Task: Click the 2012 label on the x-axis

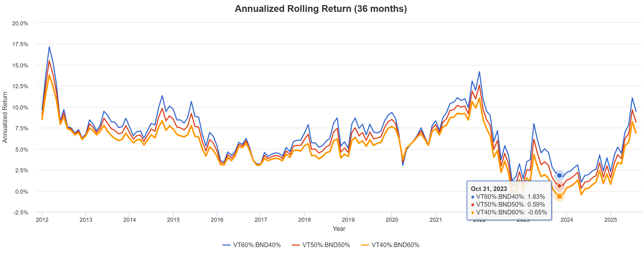Action: click(42, 220)
